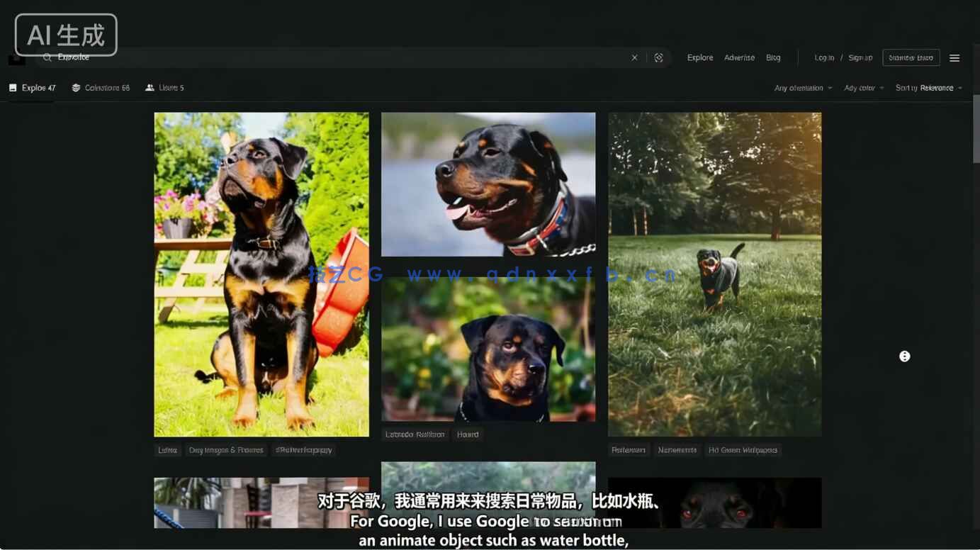Viewport: 980px width, 550px height.
Task: Expand the Any orientation dropdown
Action: click(803, 88)
